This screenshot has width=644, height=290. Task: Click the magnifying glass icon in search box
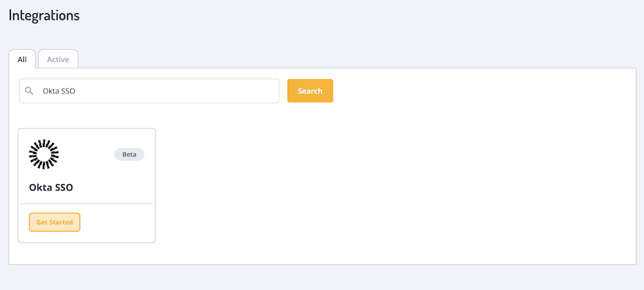[x=29, y=91]
